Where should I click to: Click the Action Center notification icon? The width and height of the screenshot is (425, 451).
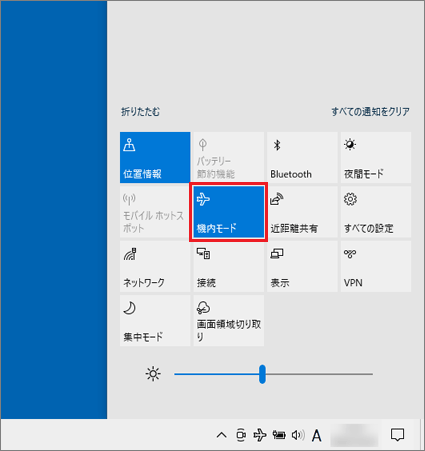pyautogui.click(x=397, y=435)
